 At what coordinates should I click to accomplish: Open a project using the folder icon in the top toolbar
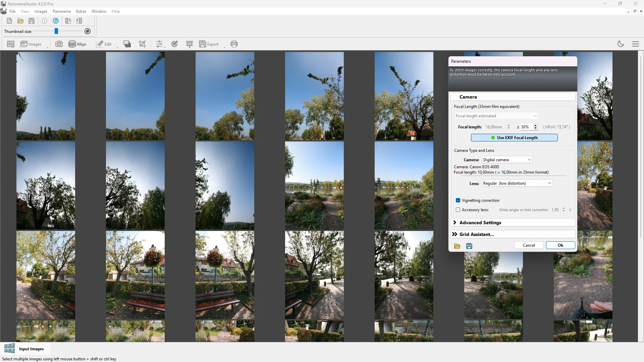click(x=20, y=21)
